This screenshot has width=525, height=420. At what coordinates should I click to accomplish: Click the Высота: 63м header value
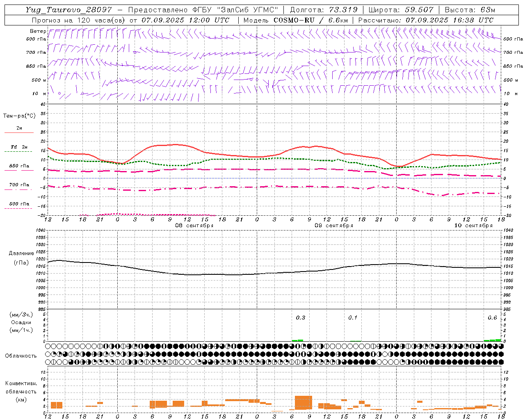point(470,10)
